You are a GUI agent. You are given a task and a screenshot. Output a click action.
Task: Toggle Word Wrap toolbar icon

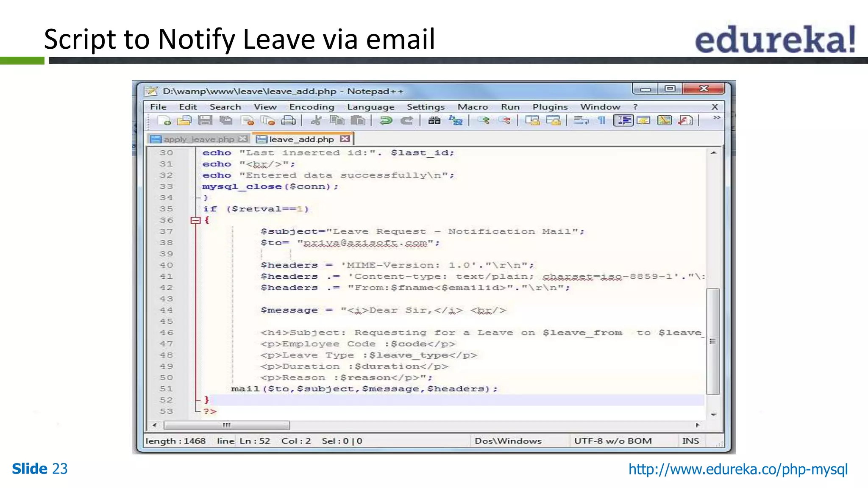(x=581, y=121)
